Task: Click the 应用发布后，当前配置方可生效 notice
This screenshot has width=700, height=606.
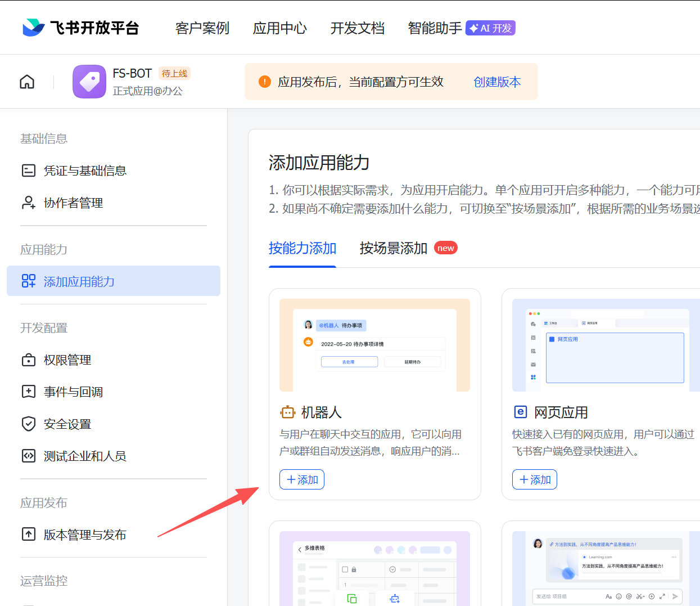Action: [x=360, y=82]
